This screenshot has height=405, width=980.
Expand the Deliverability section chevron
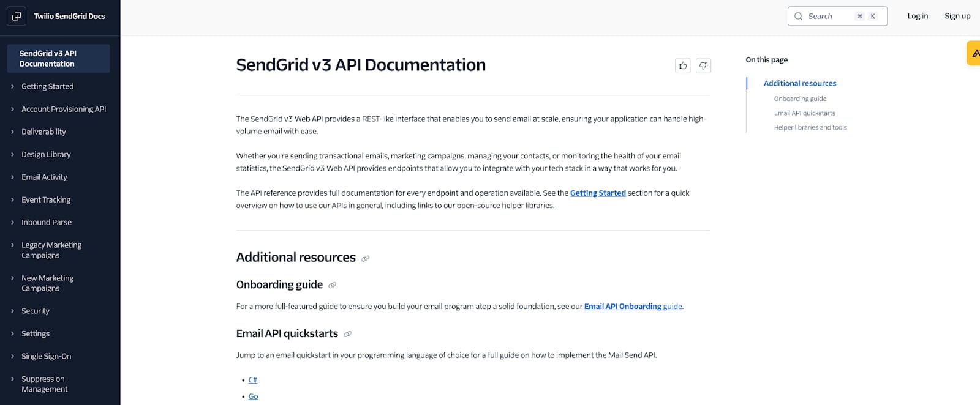pos(12,132)
